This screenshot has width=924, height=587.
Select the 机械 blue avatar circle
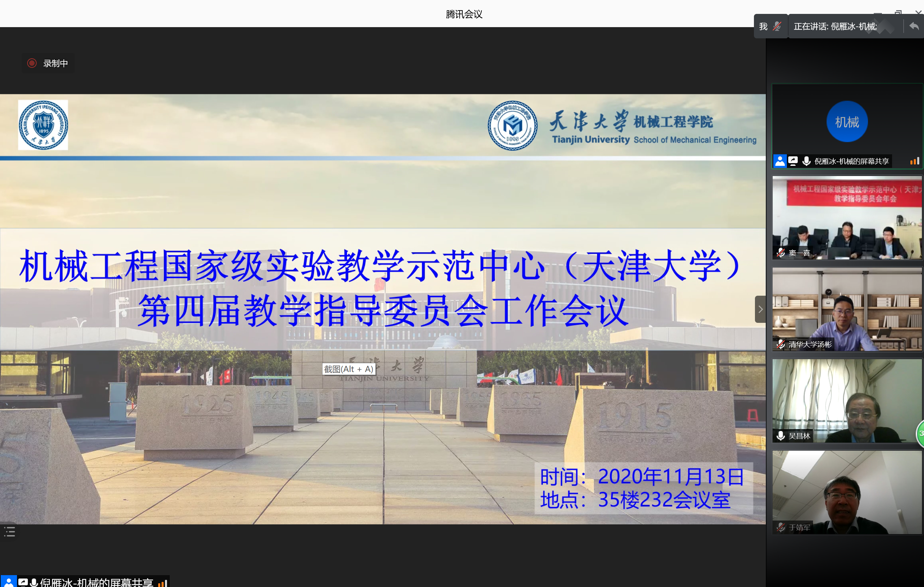click(847, 122)
